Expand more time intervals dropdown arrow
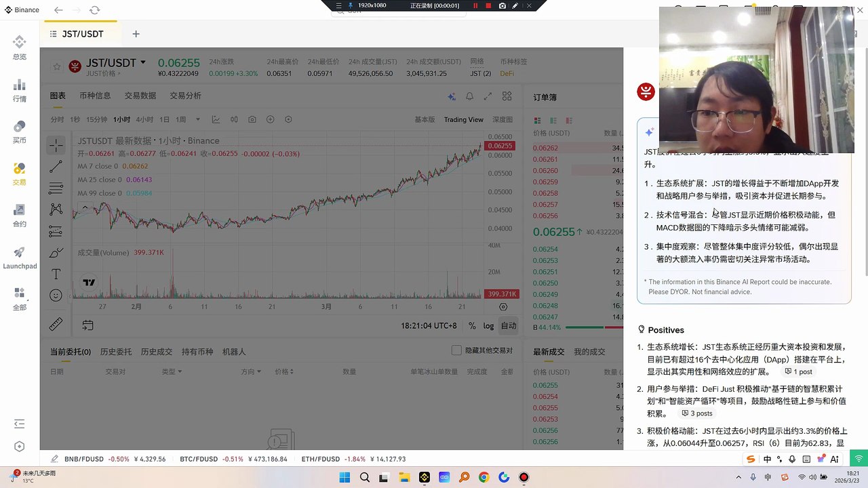 pyautogui.click(x=197, y=119)
